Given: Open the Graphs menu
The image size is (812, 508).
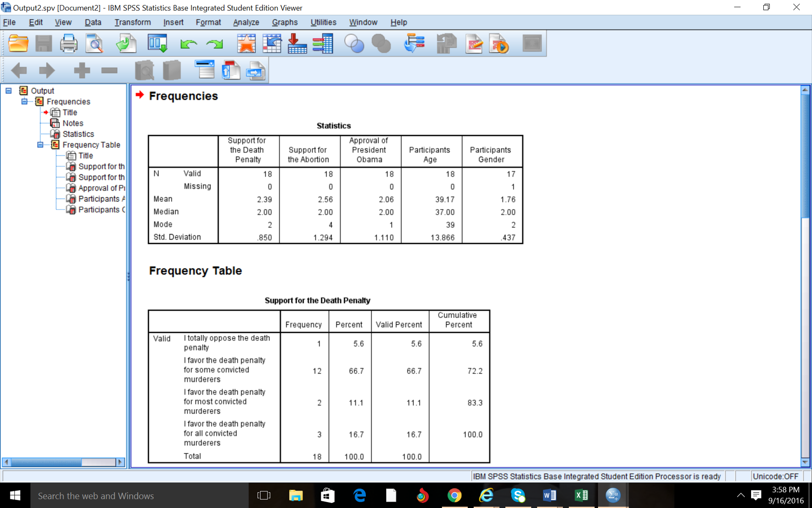Looking at the screenshot, I should [x=285, y=22].
